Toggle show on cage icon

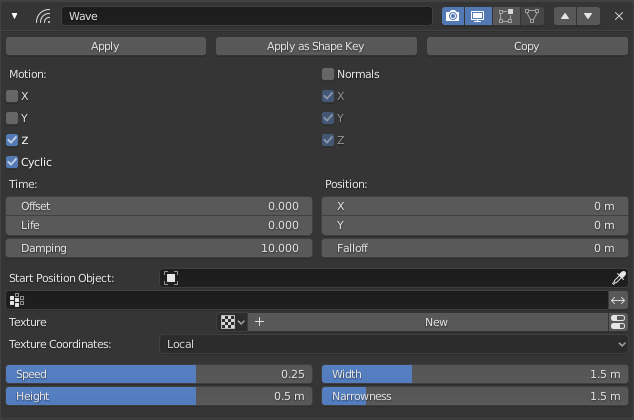click(532, 16)
